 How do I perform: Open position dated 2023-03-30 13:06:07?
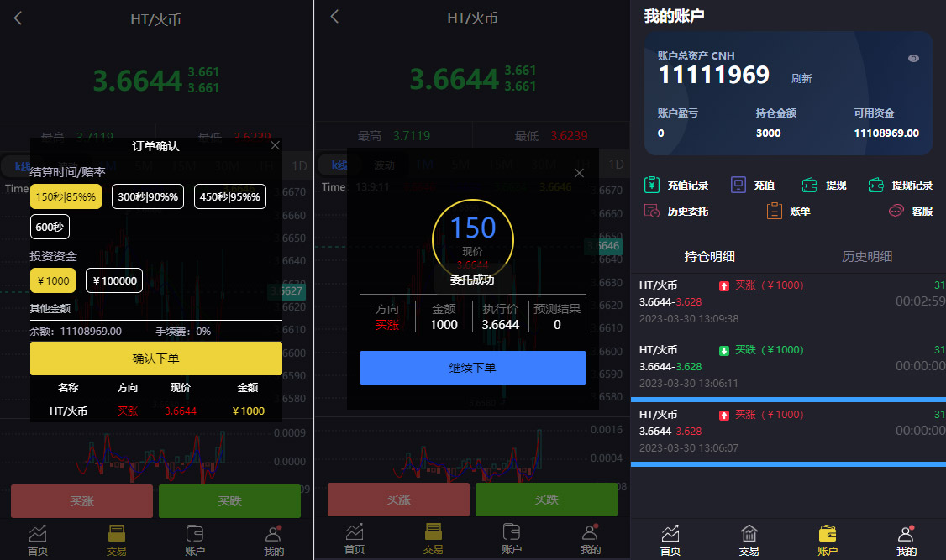click(x=789, y=431)
